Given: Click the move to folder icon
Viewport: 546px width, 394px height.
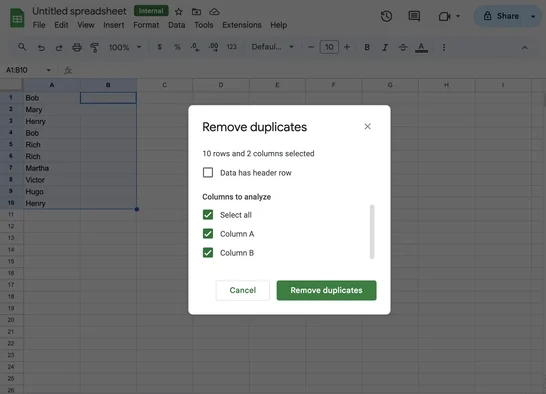Looking at the screenshot, I should point(196,12).
